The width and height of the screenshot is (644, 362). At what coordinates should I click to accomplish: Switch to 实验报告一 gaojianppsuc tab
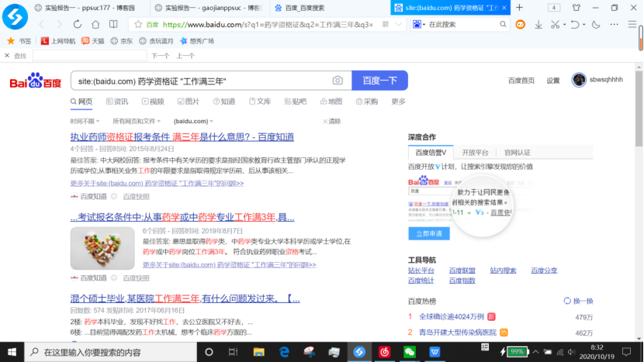[x=209, y=8]
